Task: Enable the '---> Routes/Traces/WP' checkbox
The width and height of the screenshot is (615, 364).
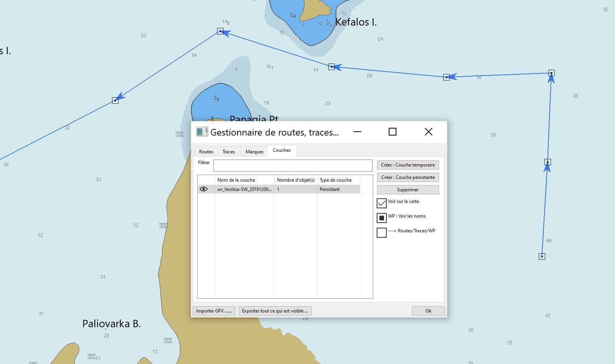Action: 382,232
